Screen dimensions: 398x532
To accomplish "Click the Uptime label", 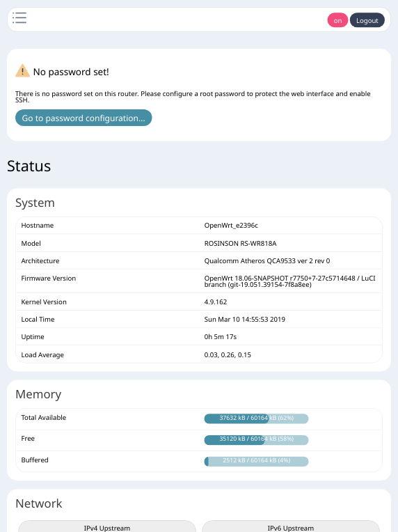I will (x=33, y=336).
